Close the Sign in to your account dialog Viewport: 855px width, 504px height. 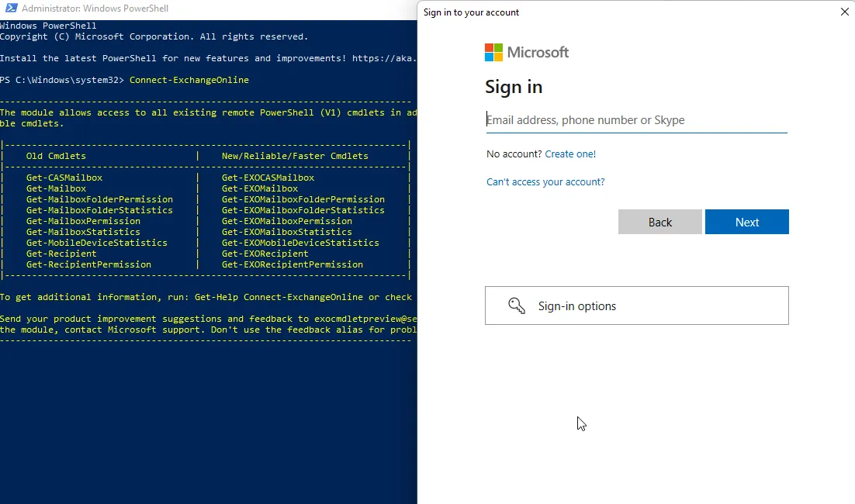tap(845, 12)
